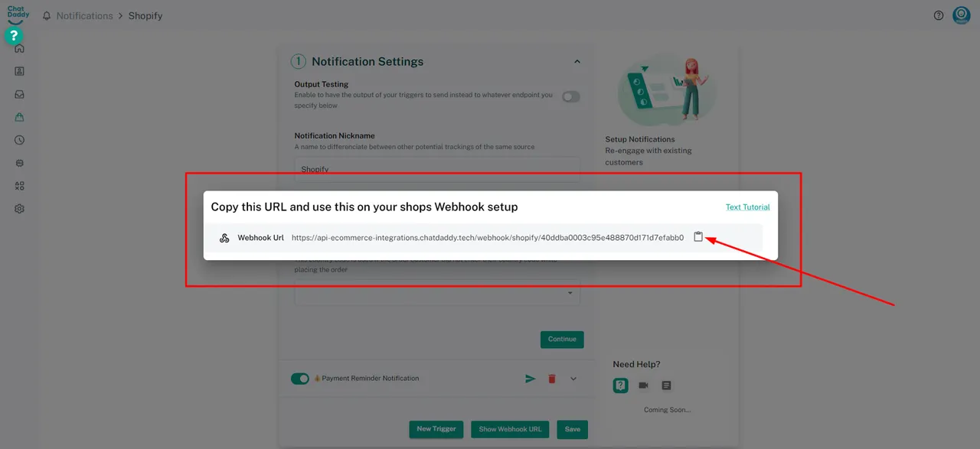Toggle the Output Testing switch
This screenshot has height=449, width=980.
[570, 96]
